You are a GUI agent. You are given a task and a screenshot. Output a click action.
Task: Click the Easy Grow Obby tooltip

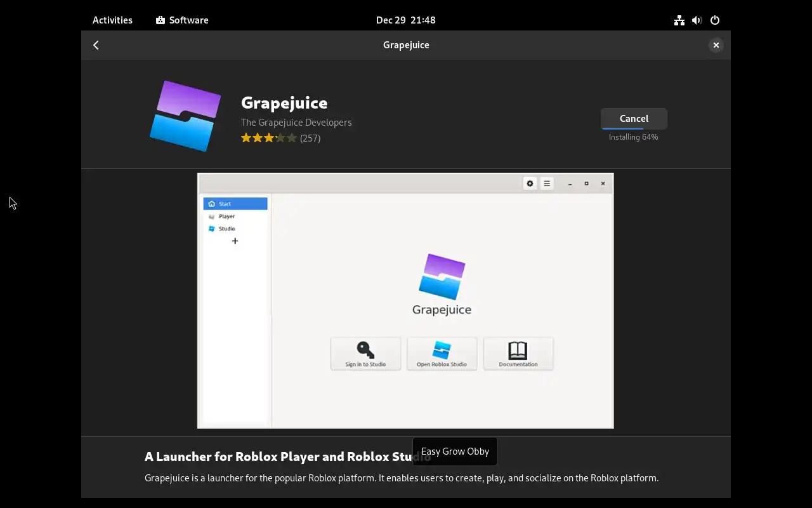point(455,451)
